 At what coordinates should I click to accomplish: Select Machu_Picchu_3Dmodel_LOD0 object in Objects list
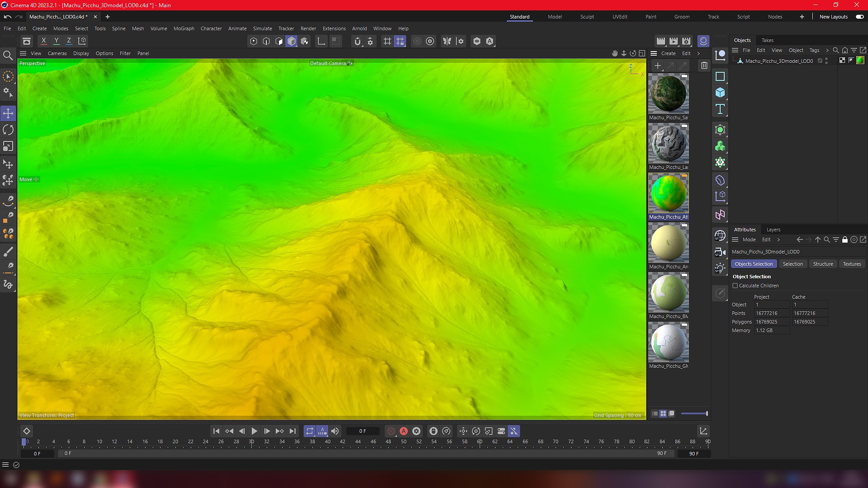pos(778,61)
